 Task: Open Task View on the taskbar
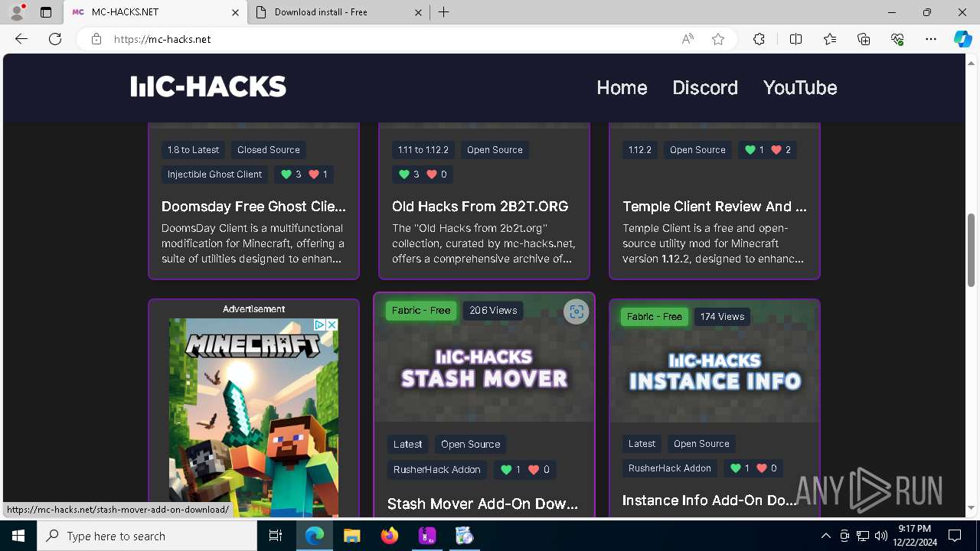(x=276, y=536)
